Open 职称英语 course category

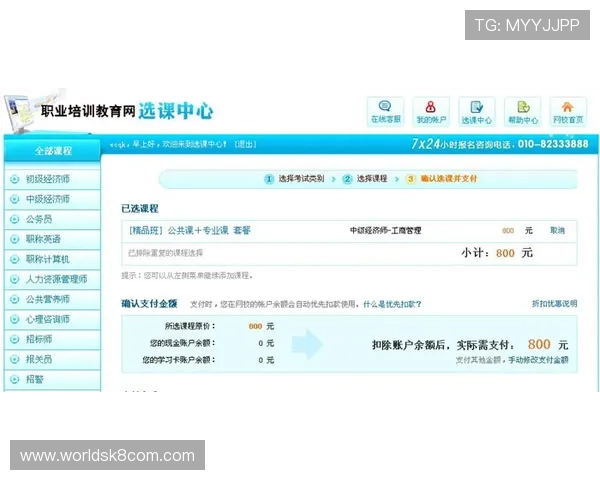pyautogui.click(x=43, y=239)
